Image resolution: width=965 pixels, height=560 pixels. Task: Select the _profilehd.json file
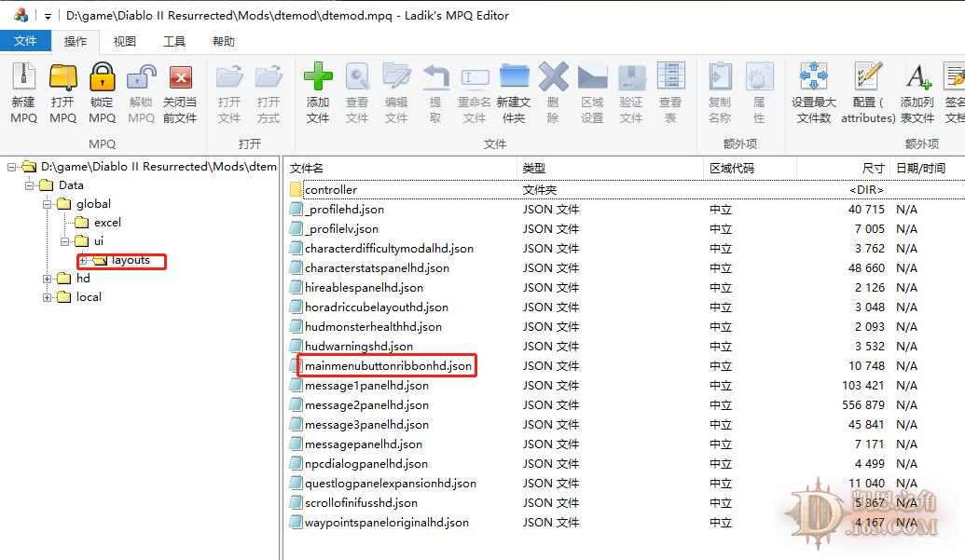point(344,210)
